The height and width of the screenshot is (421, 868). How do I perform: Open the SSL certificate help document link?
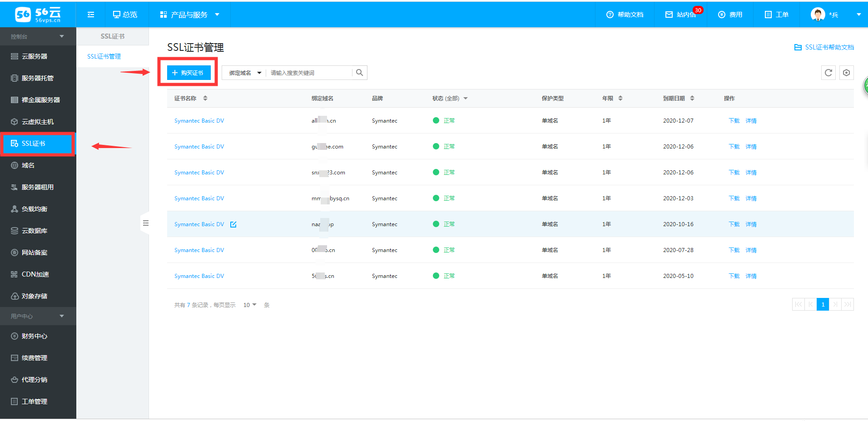point(824,47)
